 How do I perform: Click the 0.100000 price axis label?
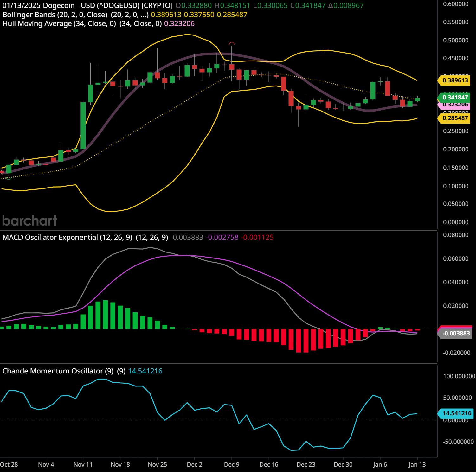click(456, 186)
